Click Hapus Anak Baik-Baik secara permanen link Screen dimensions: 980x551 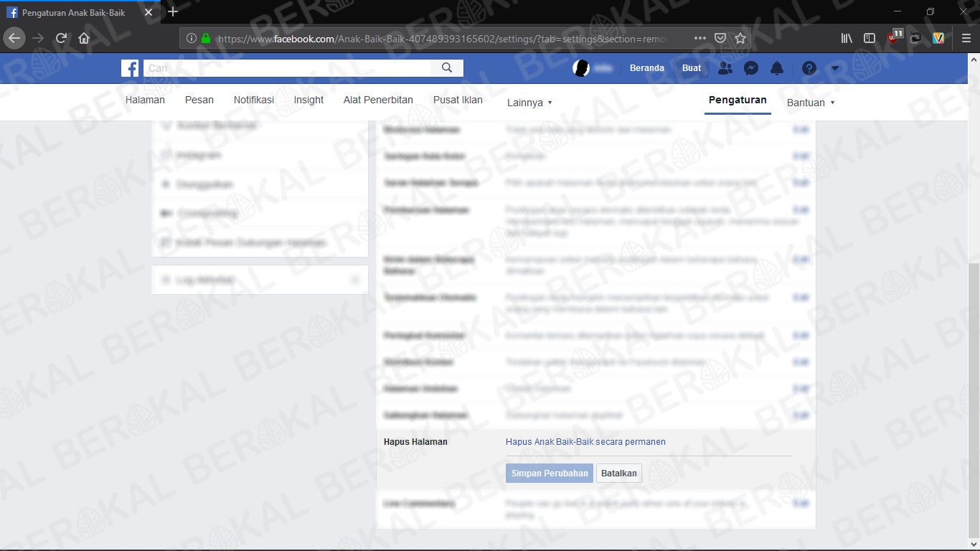pos(585,442)
